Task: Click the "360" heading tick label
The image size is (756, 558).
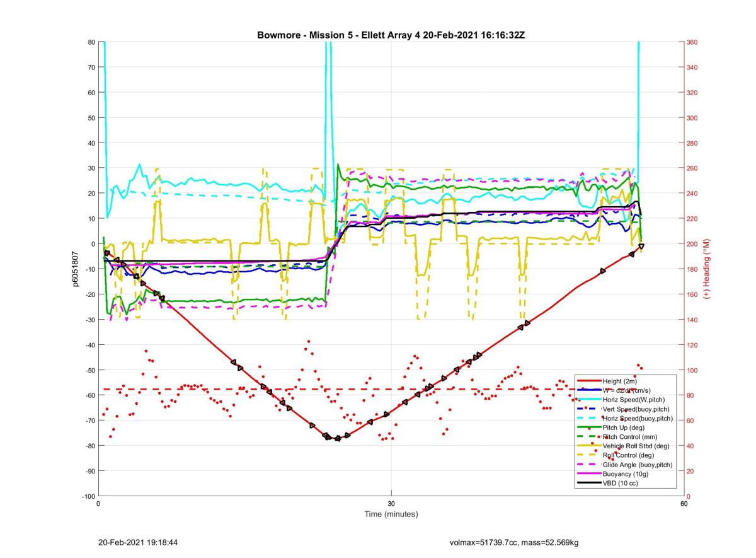Action: [693, 42]
